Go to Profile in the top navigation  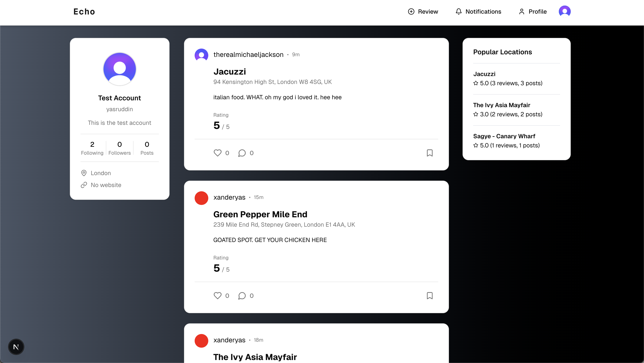[x=533, y=12]
